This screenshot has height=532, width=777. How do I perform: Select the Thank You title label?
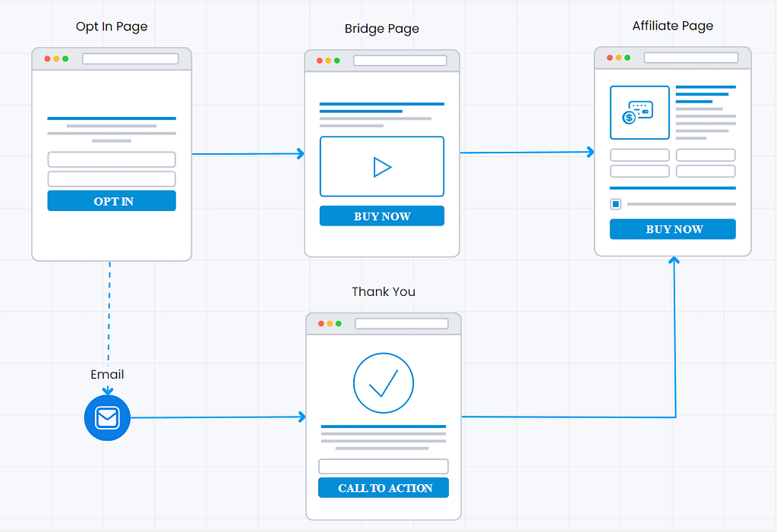click(x=384, y=291)
